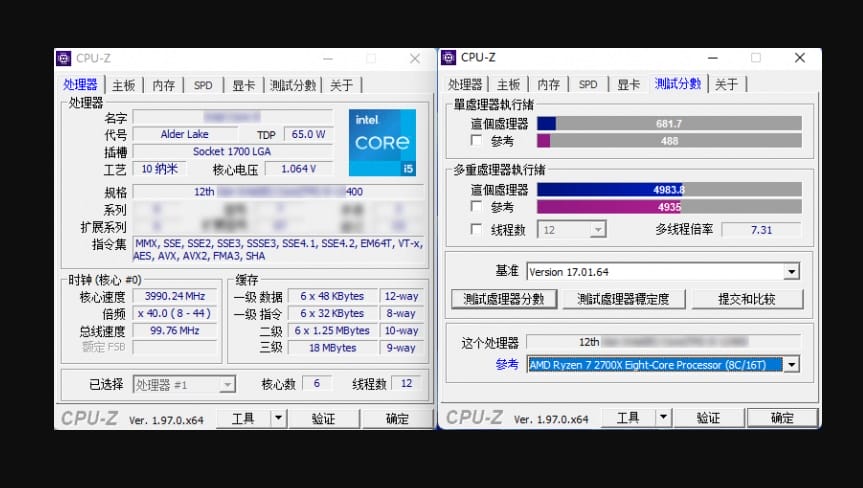Screen dimensions: 863x488
Task: Click the CPU-Z app icon in left window title bar
Action: coord(64,58)
